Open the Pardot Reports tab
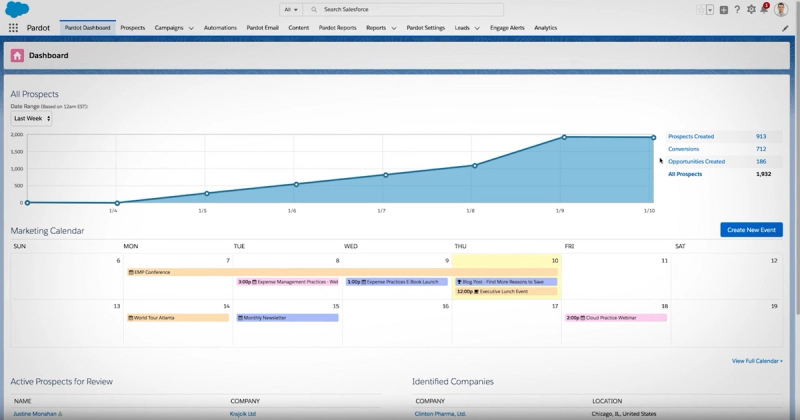 point(337,28)
